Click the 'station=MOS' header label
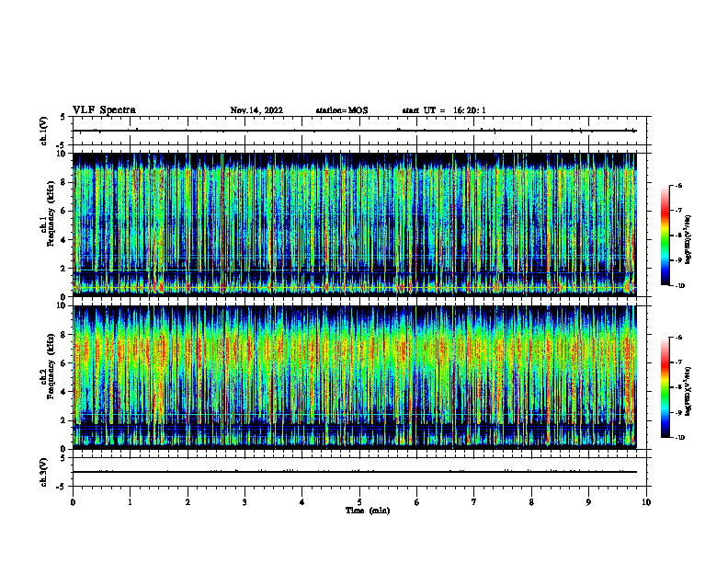 coord(342,110)
